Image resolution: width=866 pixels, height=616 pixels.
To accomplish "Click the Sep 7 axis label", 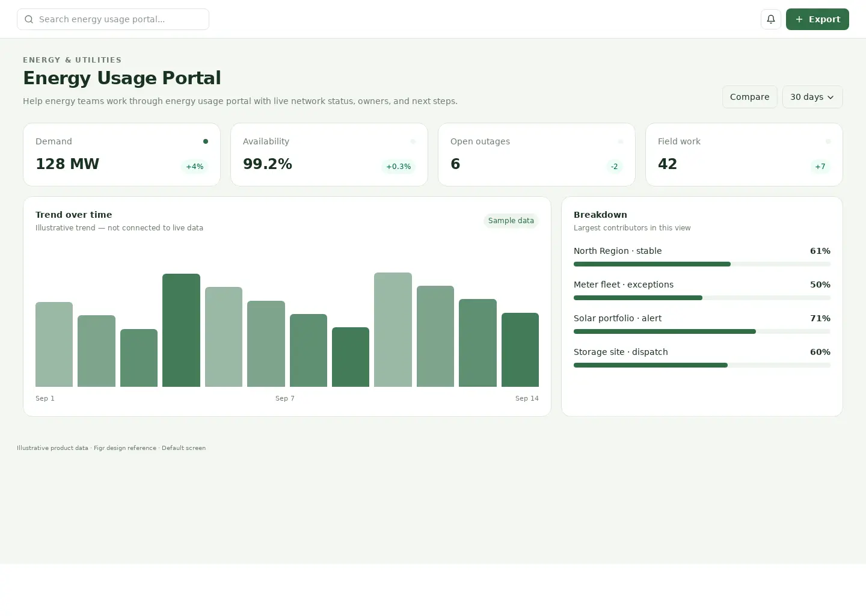I will (x=285, y=398).
